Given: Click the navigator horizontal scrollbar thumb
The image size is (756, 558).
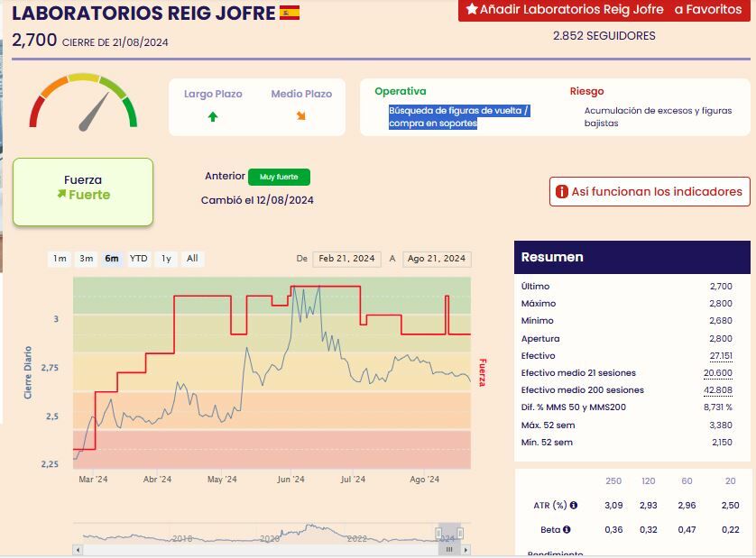Looking at the screenshot, I should 449,549.
